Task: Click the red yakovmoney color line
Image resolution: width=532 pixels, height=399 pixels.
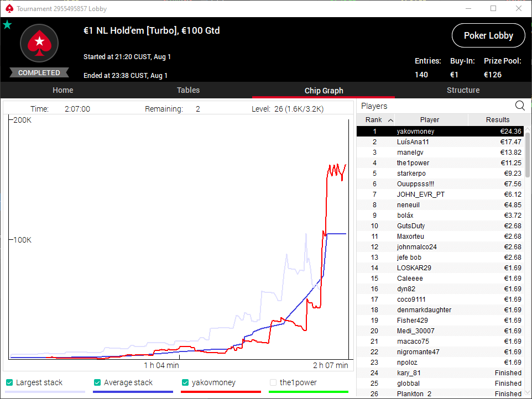Action: pos(221,392)
